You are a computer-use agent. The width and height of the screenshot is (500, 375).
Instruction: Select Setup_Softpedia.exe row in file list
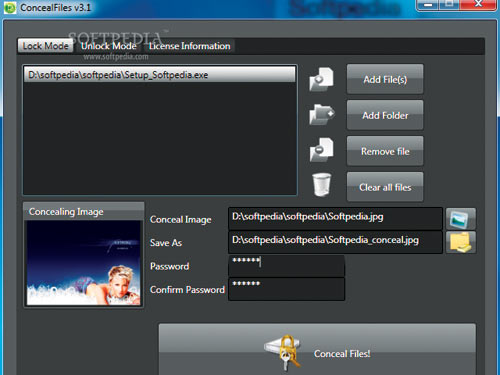coord(160,74)
